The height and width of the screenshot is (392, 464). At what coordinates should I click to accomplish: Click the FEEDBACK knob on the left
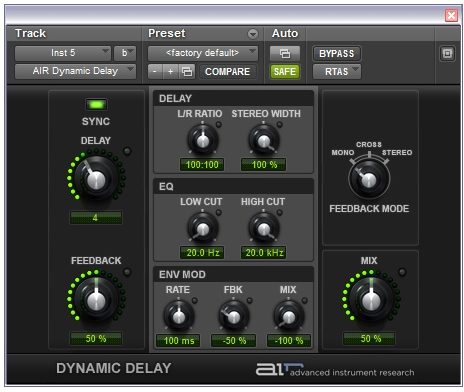coord(96,300)
